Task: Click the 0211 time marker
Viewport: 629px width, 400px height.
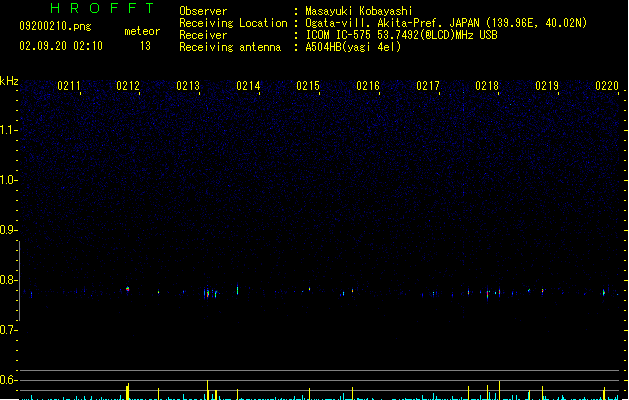Action: (x=69, y=86)
